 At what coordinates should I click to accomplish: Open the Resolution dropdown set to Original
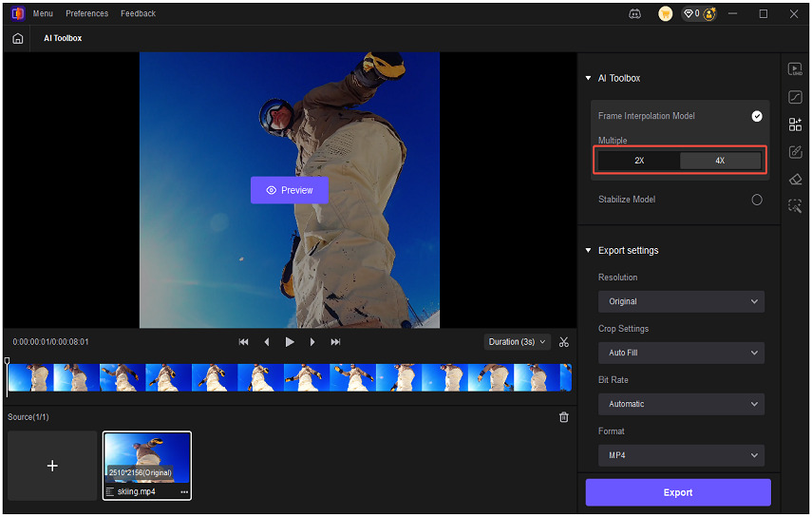681,301
